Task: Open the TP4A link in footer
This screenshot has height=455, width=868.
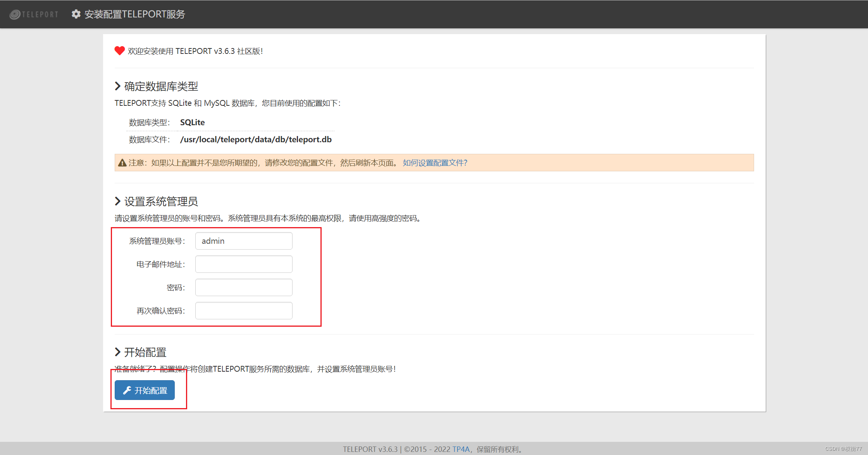Action: [461, 449]
